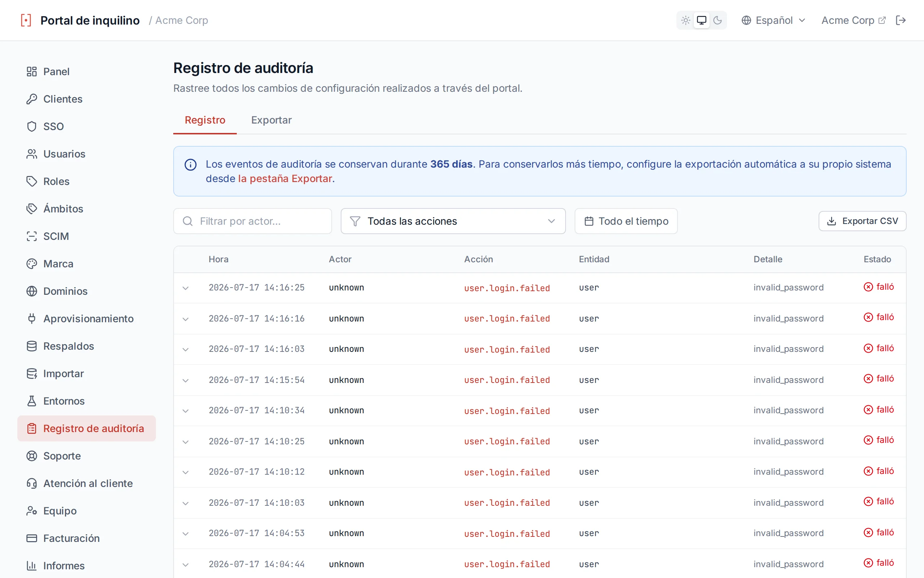
Task: Click the 'Acme Corp' breadcrumb text
Action: pos(181,20)
